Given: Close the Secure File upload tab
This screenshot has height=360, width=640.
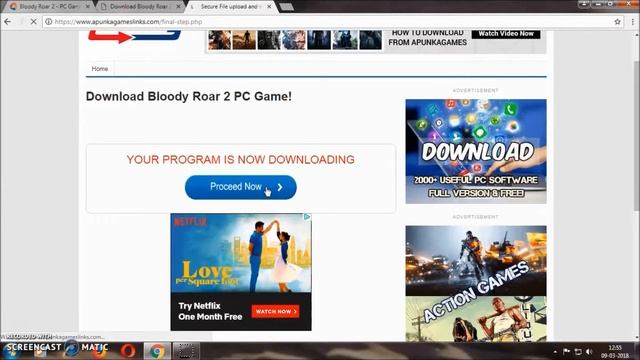Looking at the screenshot, I should 269,7.
